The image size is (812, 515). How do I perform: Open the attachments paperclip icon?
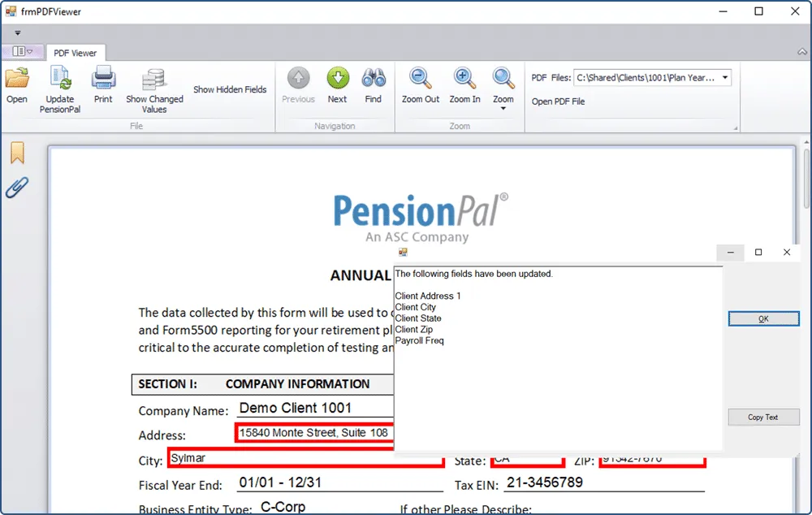click(x=17, y=187)
